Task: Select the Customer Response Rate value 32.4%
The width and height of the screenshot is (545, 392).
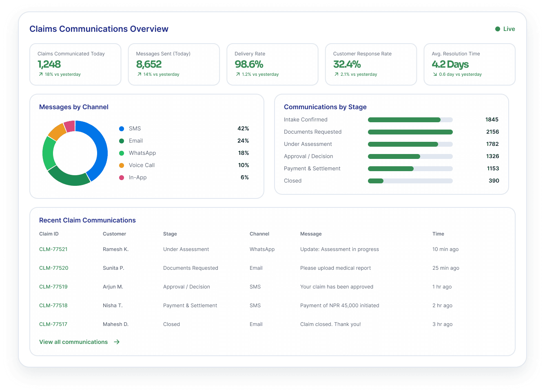Action: click(x=347, y=64)
